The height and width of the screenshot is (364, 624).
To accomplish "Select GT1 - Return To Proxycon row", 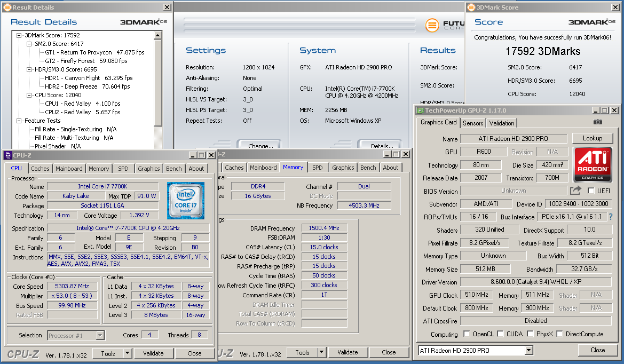I will [x=94, y=52].
